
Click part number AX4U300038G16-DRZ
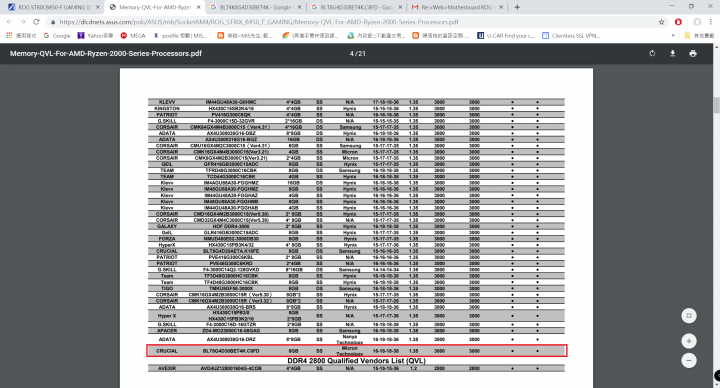click(231, 339)
